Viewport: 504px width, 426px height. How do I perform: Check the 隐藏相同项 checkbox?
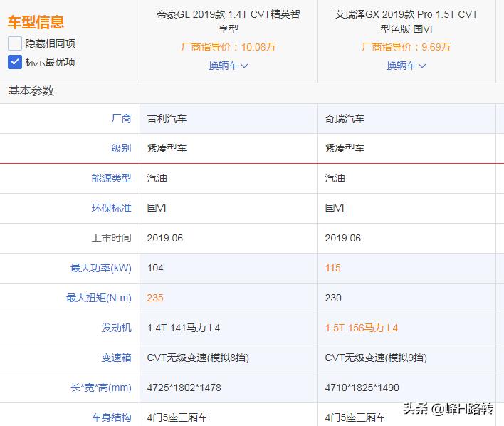15,43
